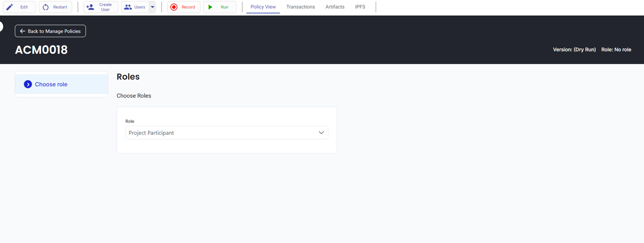Open the Transactions tab
The image size is (644, 243).
(300, 7)
